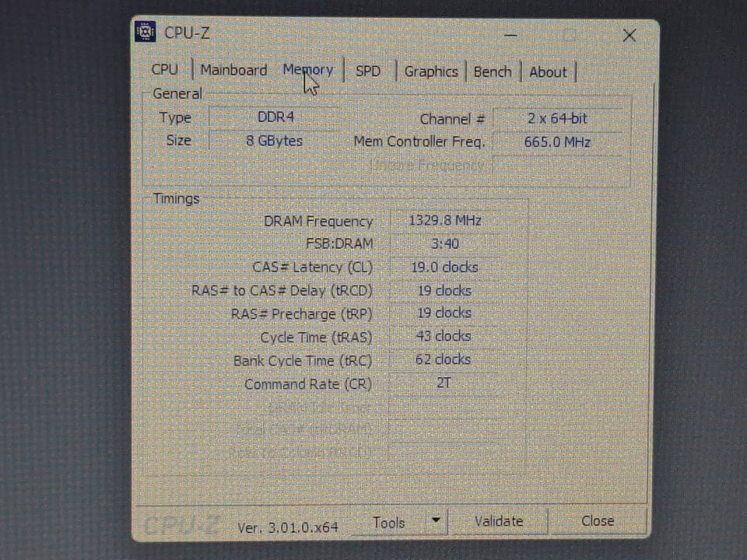Switch to the CPU tab
The width and height of the screenshot is (747, 560).
click(x=165, y=69)
